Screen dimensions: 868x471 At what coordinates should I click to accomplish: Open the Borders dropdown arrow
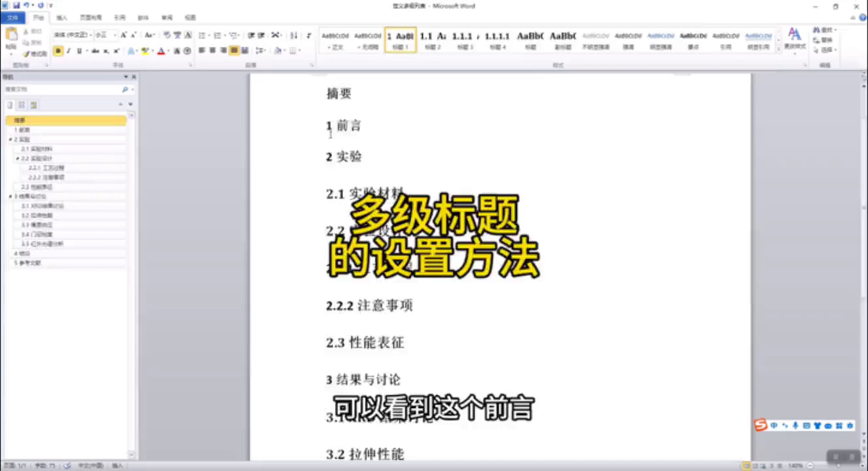[300, 51]
